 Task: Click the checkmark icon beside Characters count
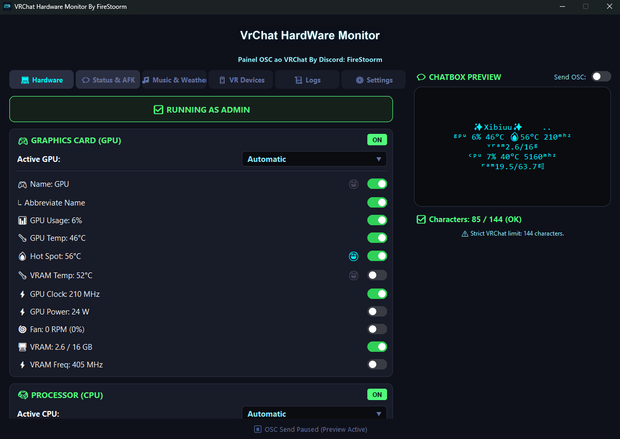coord(421,220)
